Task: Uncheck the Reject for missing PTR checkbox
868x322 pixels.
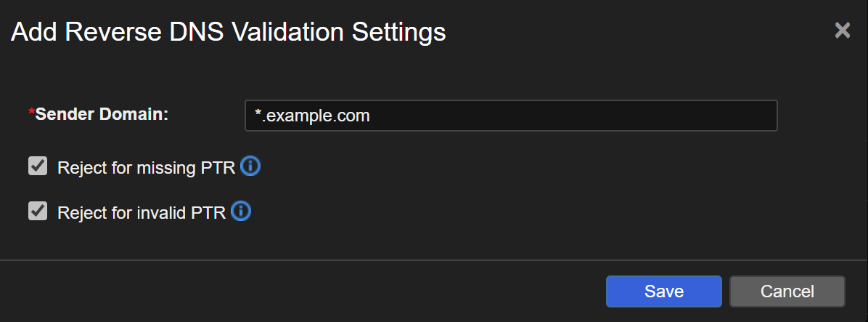Action: click(38, 166)
